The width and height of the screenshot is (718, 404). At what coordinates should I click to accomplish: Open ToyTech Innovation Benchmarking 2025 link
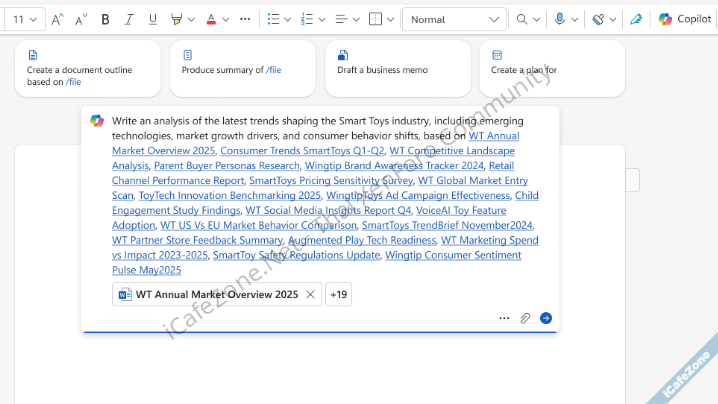click(229, 196)
